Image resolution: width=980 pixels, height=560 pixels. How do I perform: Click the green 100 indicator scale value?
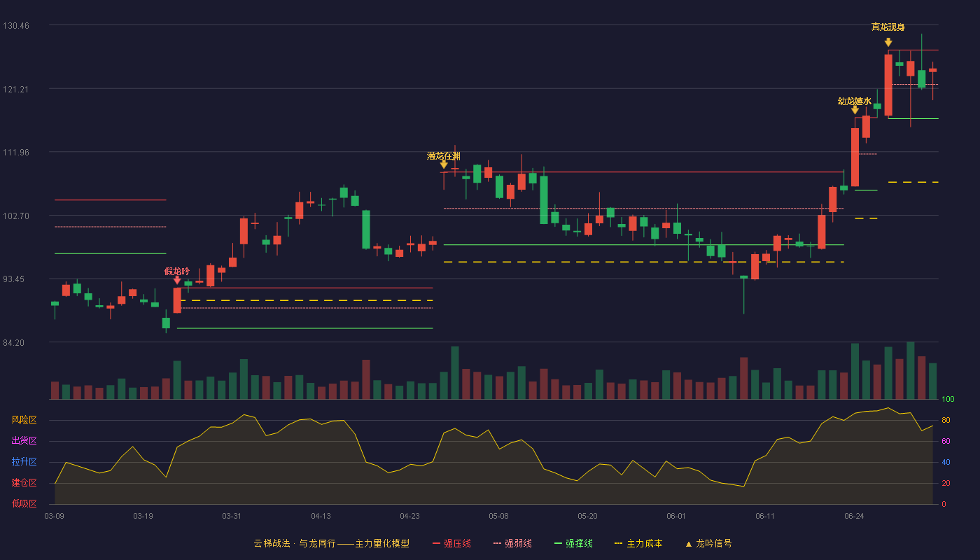point(948,400)
